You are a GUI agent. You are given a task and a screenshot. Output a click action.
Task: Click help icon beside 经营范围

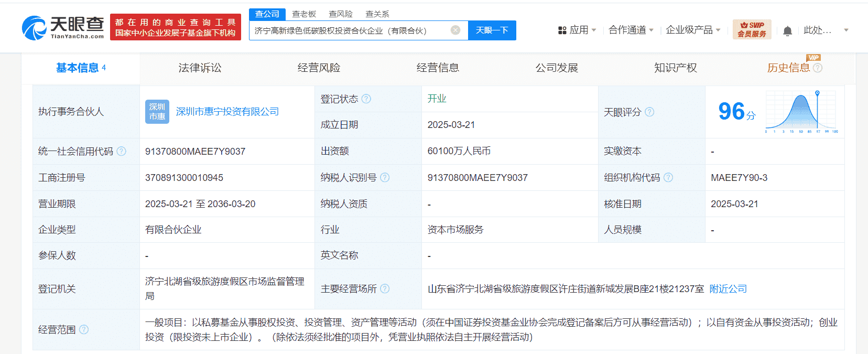84,329
